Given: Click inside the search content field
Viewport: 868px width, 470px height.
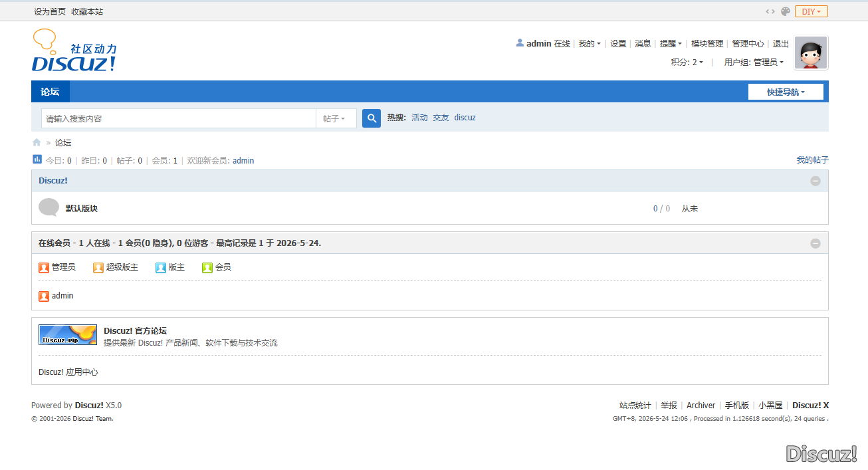Looking at the screenshot, I should (x=179, y=118).
